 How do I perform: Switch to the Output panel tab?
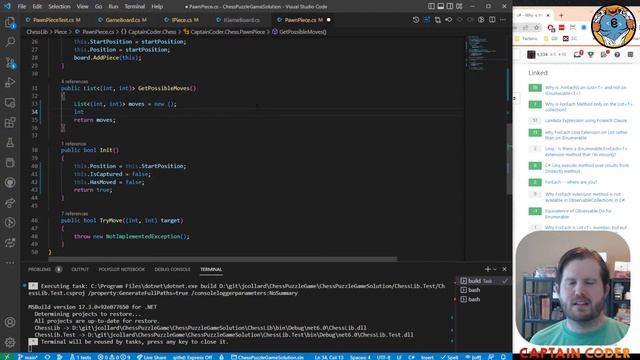coord(80,269)
